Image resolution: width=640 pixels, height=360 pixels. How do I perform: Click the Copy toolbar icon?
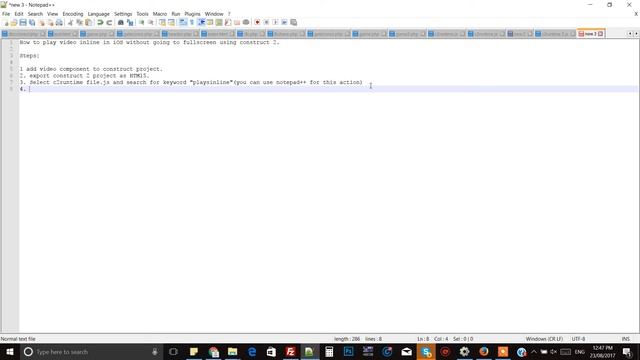click(x=79, y=22)
